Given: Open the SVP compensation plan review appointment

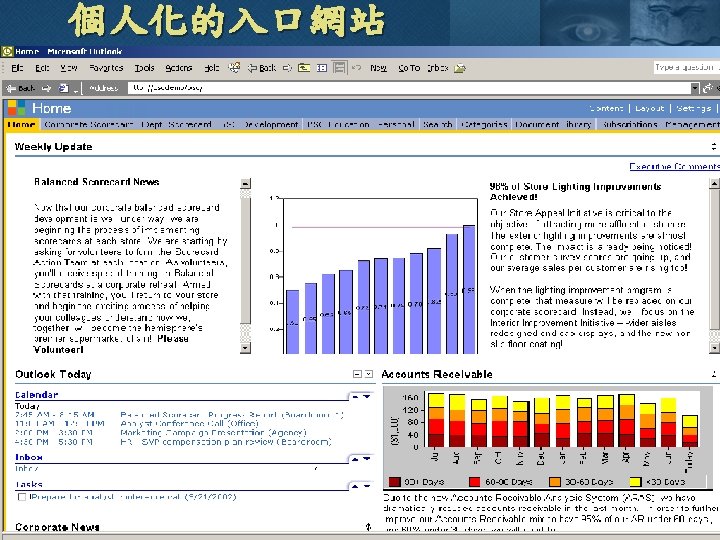Looking at the screenshot, I should [225, 442].
